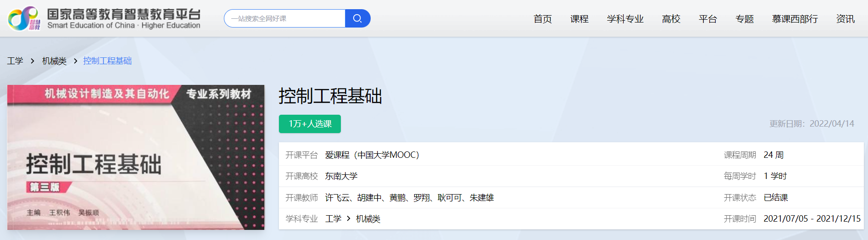Click the 东南大学 university name
Viewport: 868px width, 240px height.
pyautogui.click(x=341, y=176)
